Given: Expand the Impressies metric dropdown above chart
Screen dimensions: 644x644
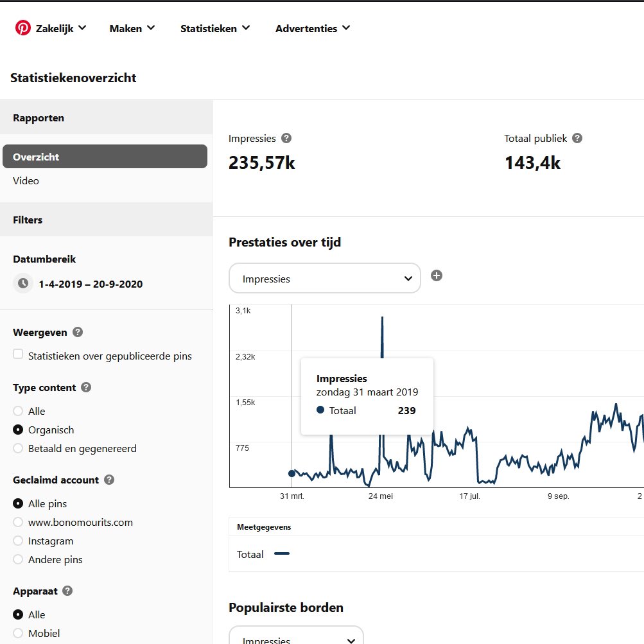Looking at the screenshot, I should (x=324, y=279).
